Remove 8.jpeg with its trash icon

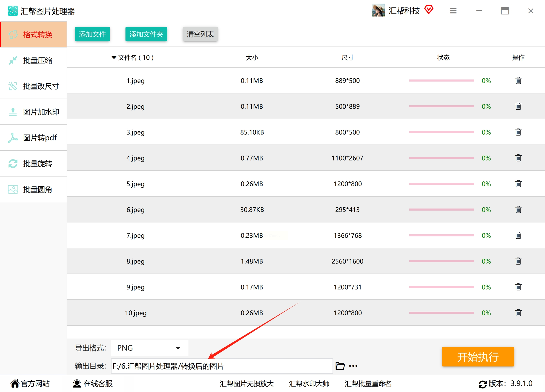pos(518,261)
